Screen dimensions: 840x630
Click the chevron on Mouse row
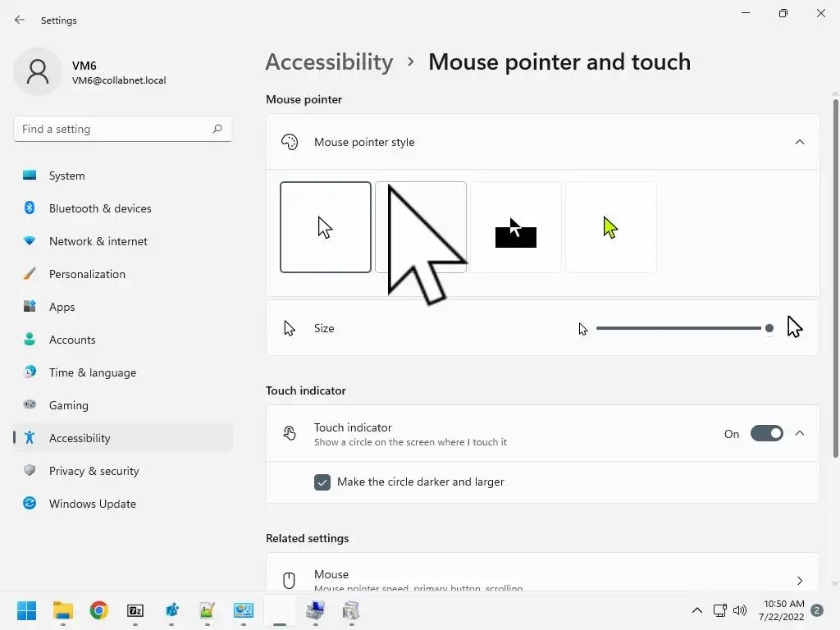(799, 581)
